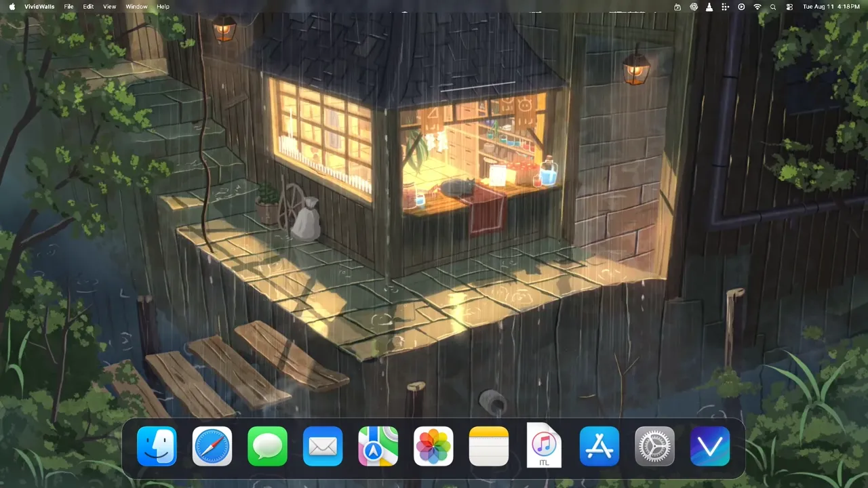Screen dimensions: 868x488
Task: Open the Messages app in the Dock
Action: [x=268, y=447]
